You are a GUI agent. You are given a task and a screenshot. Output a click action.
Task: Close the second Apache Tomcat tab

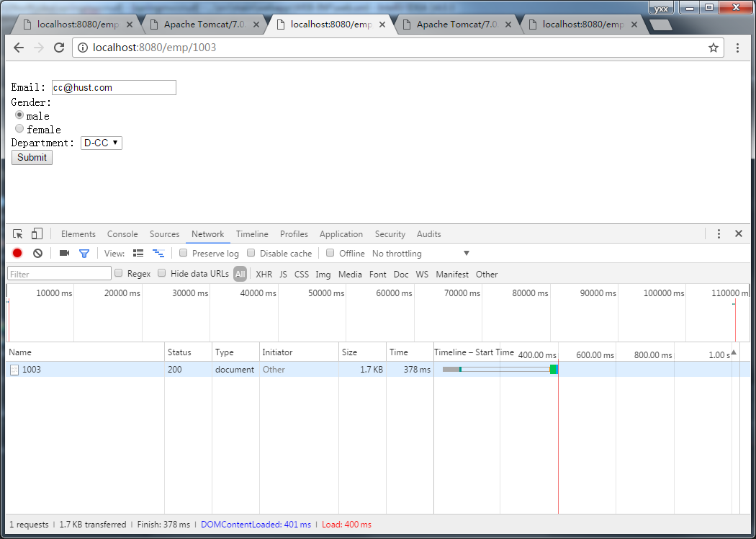pos(508,24)
